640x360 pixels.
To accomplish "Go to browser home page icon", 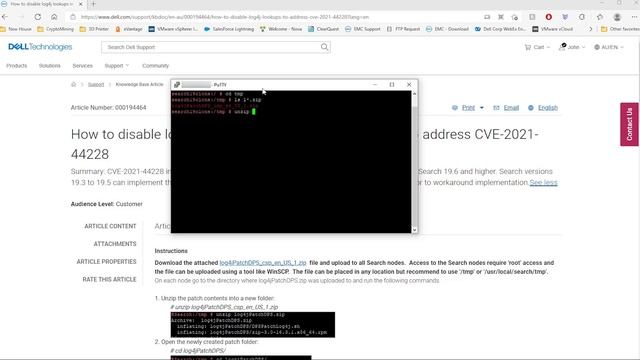I will click(54, 17).
